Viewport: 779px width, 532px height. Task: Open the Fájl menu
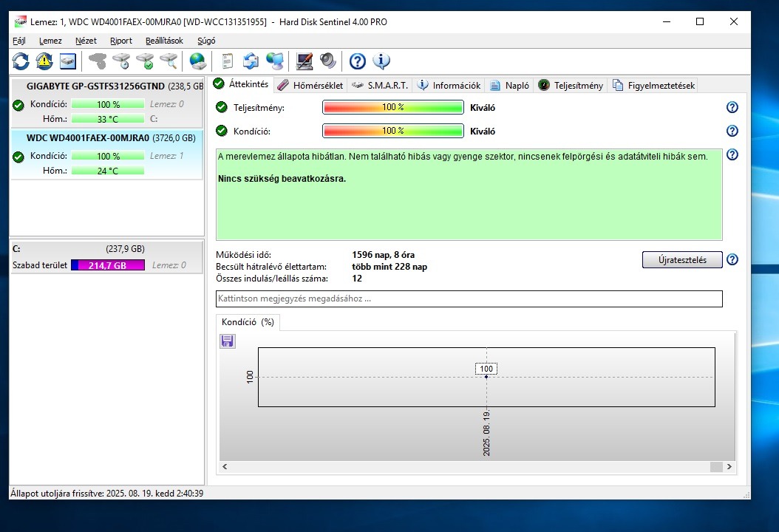coord(19,41)
